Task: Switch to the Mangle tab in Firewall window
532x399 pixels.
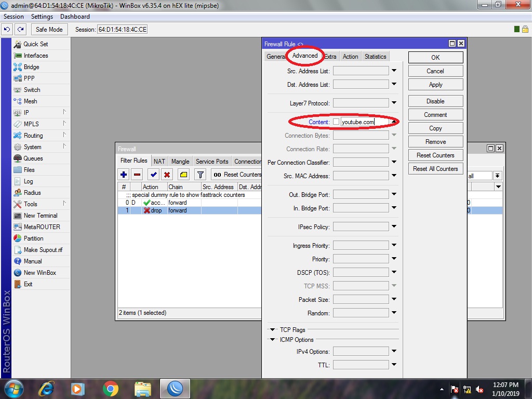Action: click(180, 162)
